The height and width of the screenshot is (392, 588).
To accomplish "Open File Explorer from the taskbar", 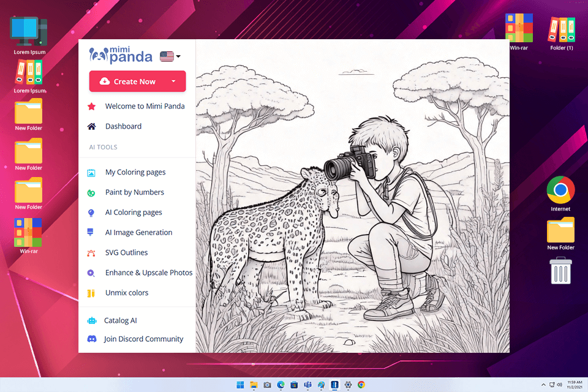I will point(254,385).
